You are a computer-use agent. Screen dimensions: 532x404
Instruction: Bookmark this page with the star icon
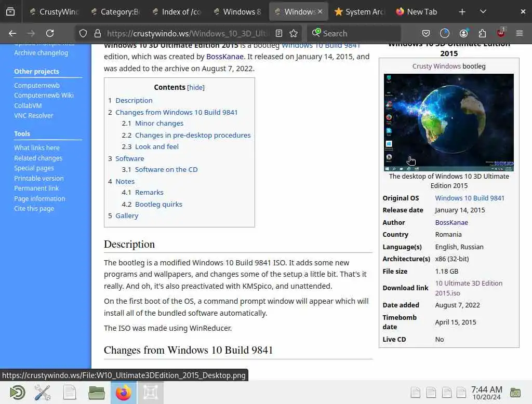pos(294,33)
